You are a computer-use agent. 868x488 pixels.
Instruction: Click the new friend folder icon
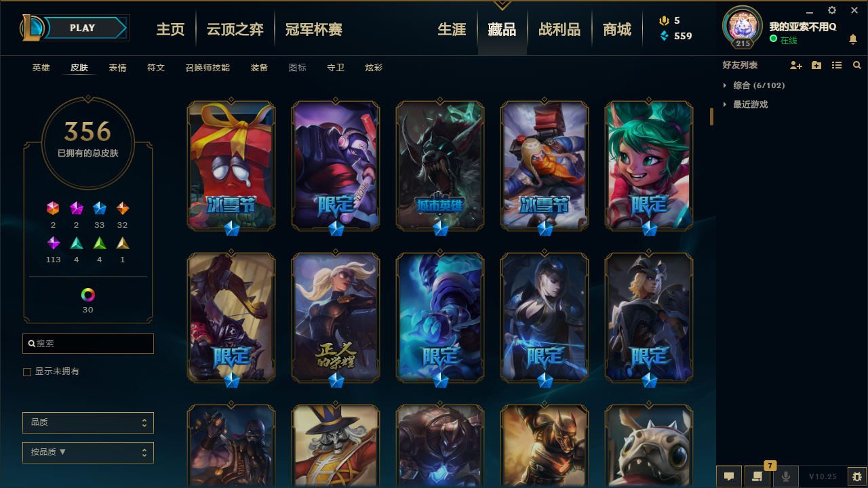point(816,65)
